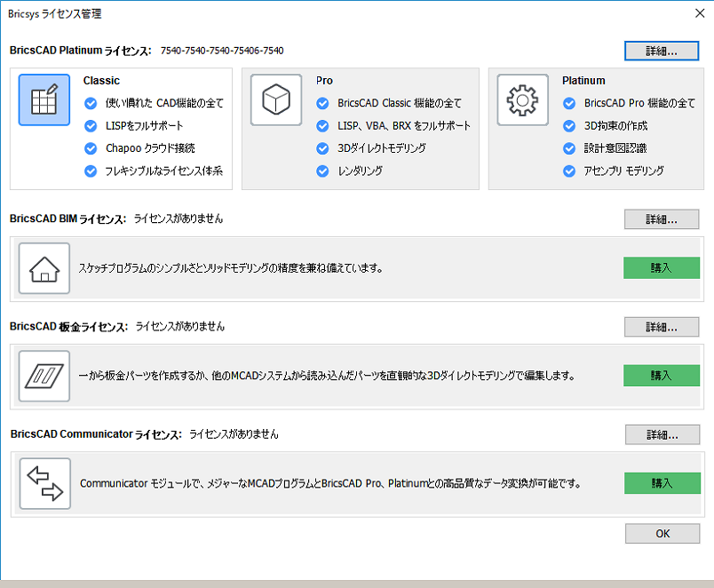Click license key 7540-7540-7540-75406-7540
Screen dimensions: 714x588
click(222, 51)
